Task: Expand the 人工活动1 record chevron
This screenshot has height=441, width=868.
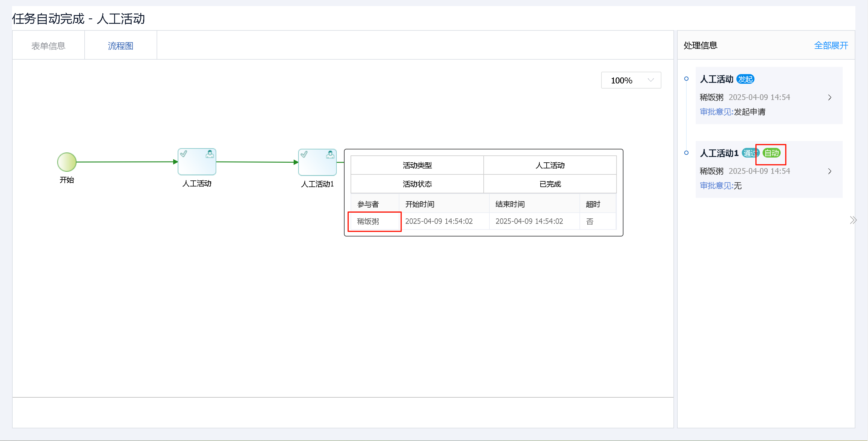Action: pyautogui.click(x=829, y=171)
